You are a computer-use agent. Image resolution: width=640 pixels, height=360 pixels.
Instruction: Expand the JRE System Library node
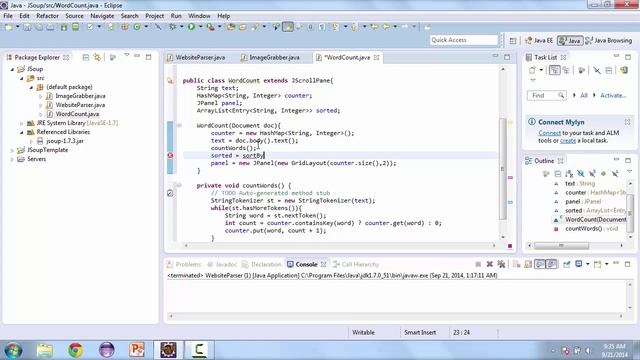click(x=22, y=123)
